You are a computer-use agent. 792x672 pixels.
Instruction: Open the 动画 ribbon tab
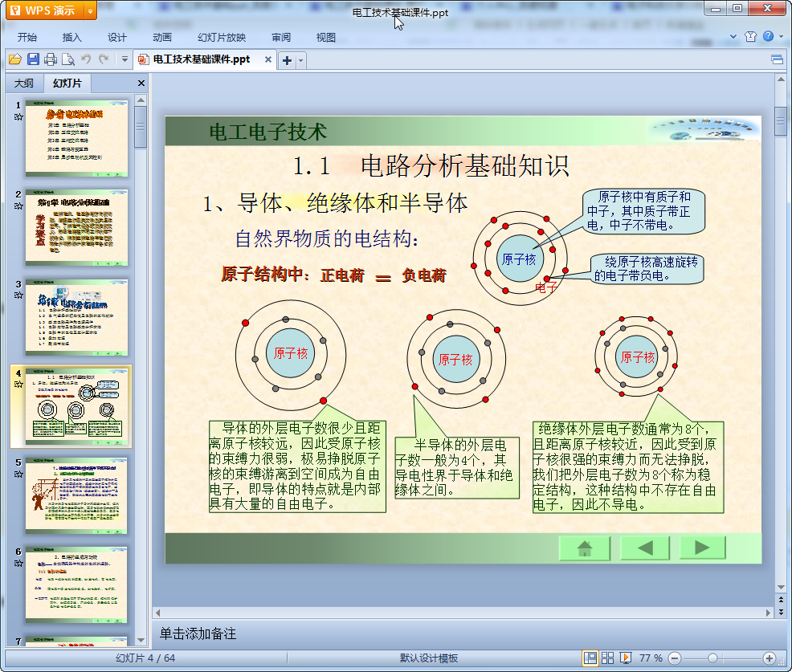(x=162, y=38)
